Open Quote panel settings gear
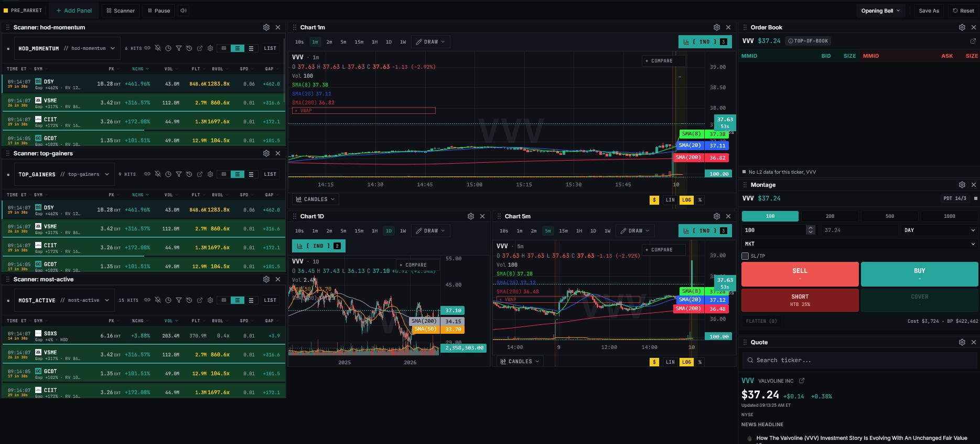 click(962, 342)
